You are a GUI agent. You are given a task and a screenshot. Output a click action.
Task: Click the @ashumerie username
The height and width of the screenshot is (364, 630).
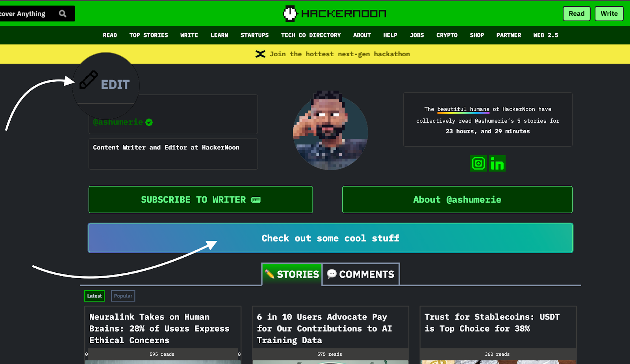pos(118,122)
